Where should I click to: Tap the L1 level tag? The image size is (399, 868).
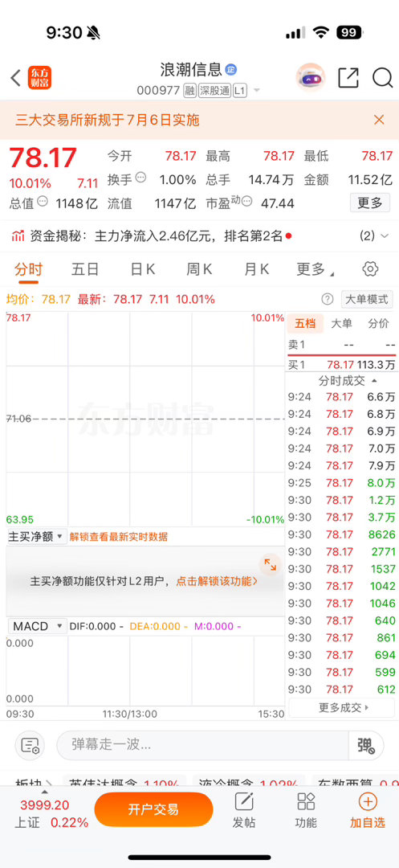coord(240,91)
